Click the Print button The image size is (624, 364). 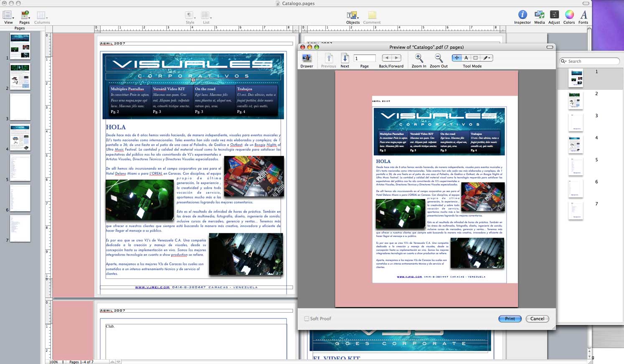pos(510,318)
